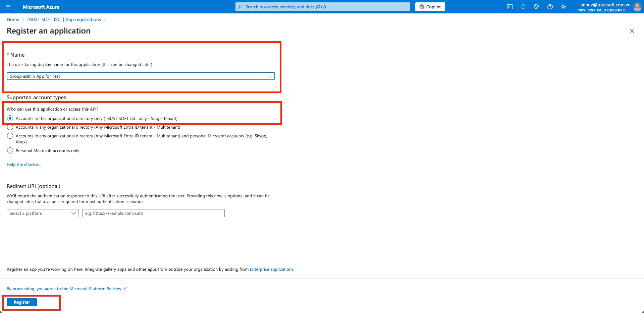Open portal settings gear
The width and height of the screenshot is (644, 313).
tap(536, 7)
